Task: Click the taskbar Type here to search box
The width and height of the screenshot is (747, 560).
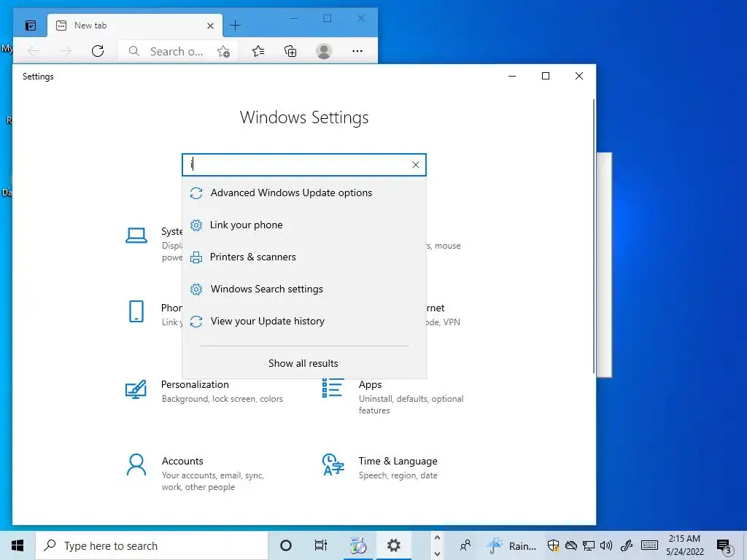Action: (x=152, y=545)
